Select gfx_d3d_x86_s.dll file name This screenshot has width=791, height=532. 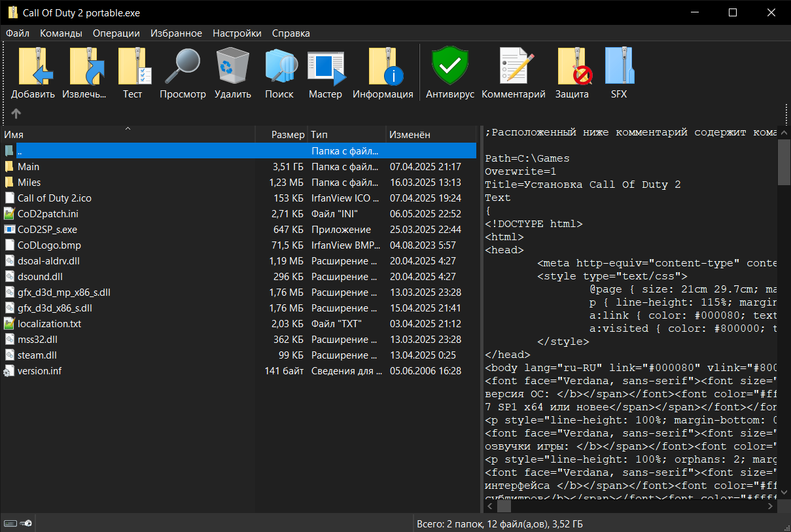click(x=55, y=308)
